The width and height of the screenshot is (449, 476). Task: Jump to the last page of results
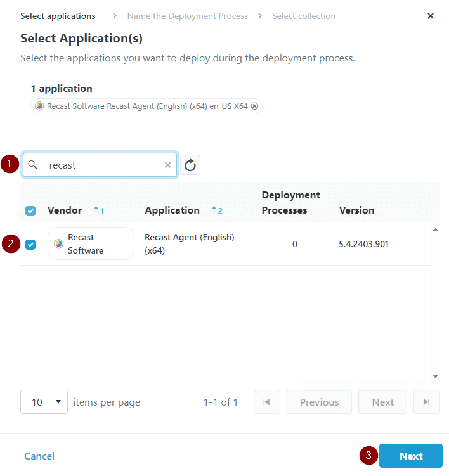point(426,402)
